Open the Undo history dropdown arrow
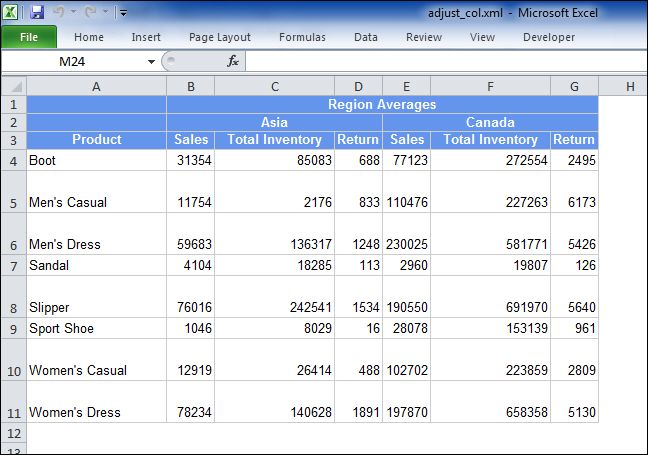 74,13
